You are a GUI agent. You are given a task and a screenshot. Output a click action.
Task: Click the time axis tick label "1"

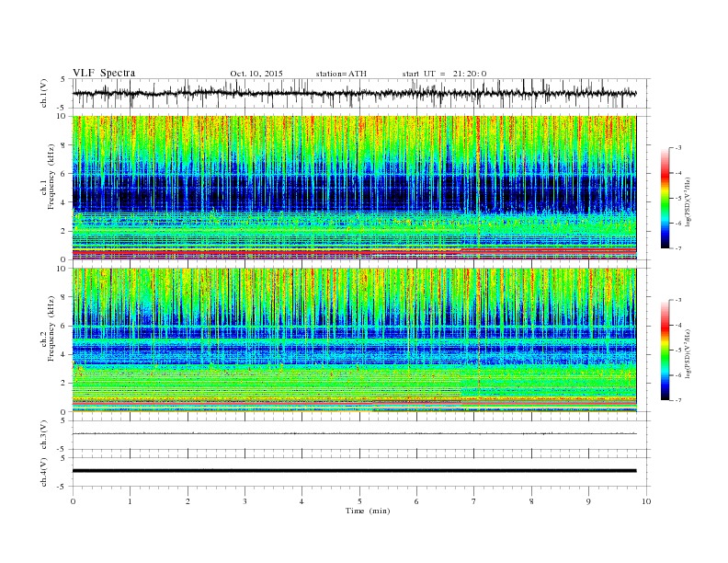point(130,501)
